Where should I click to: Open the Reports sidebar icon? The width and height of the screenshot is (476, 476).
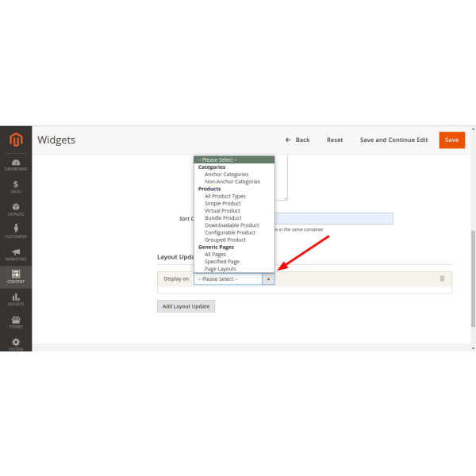(16, 299)
